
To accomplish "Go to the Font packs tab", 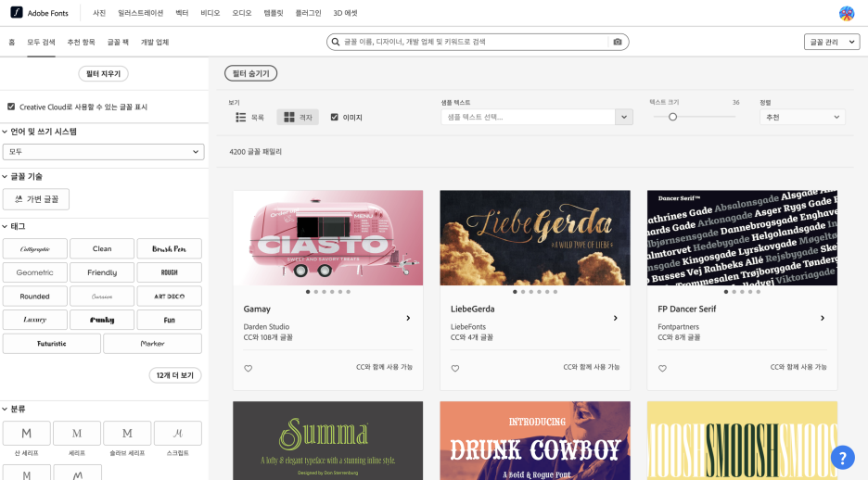I will (x=118, y=42).
